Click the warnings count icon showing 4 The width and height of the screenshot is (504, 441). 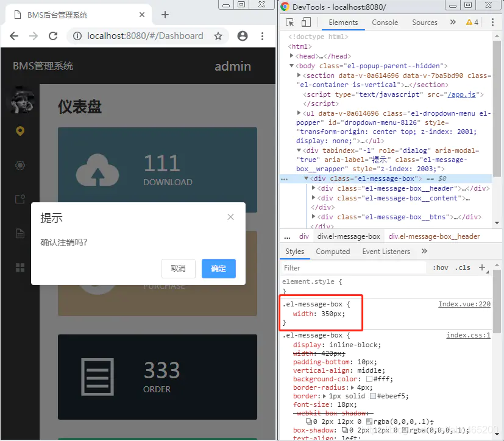[472, 22]
